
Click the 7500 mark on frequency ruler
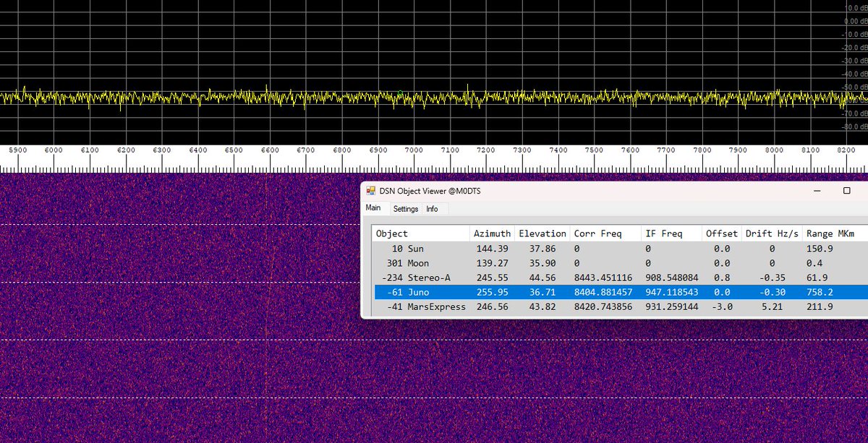[x=594, y=150]
